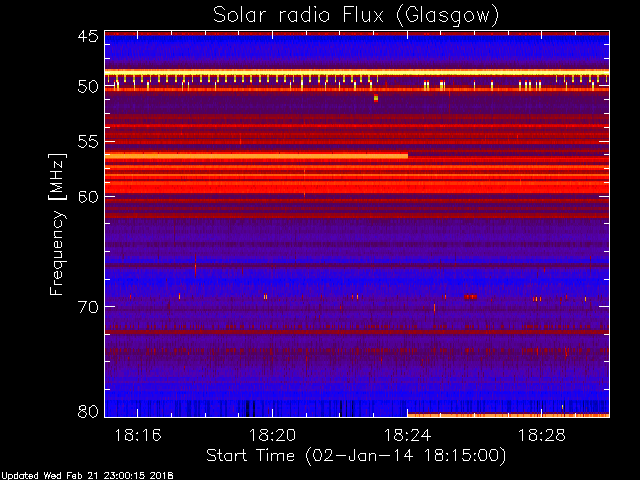Click the 18:16 time tick label
Image resolution: width=640 pixels, height=480 pixels.
tap(138, 435)
